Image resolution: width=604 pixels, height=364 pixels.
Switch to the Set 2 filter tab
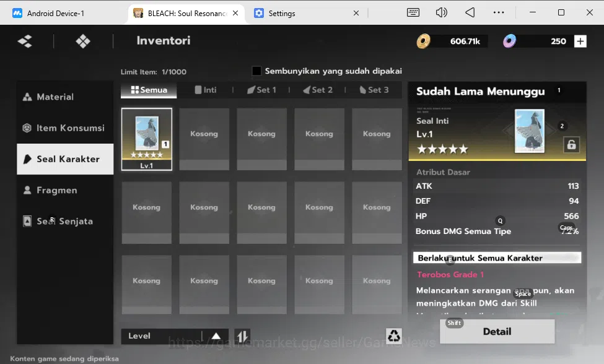tap(317, 90)
